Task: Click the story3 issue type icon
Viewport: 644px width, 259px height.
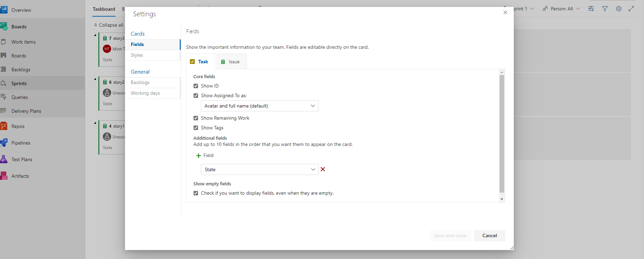Action: point(105,38)
